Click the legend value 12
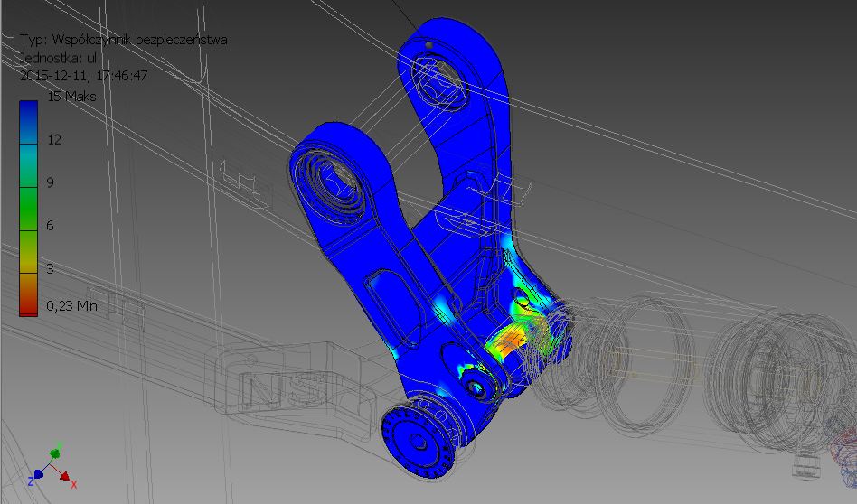Viewport: 857px width, 504px height. [x=54, y=140]
